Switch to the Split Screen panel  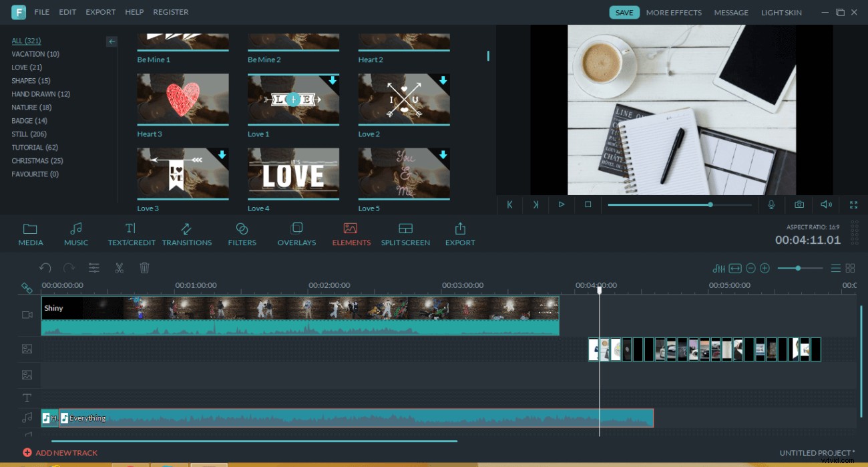[405, 234]
